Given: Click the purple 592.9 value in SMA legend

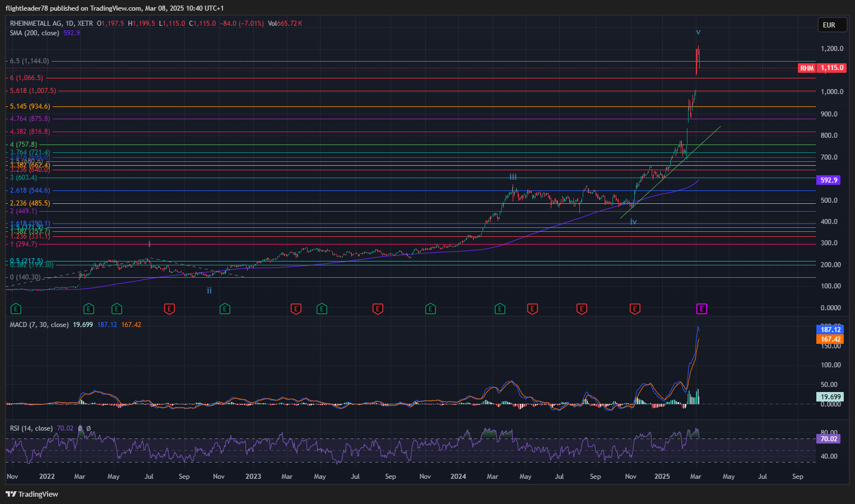Looking at the screenshot, I should click(72, 33).
